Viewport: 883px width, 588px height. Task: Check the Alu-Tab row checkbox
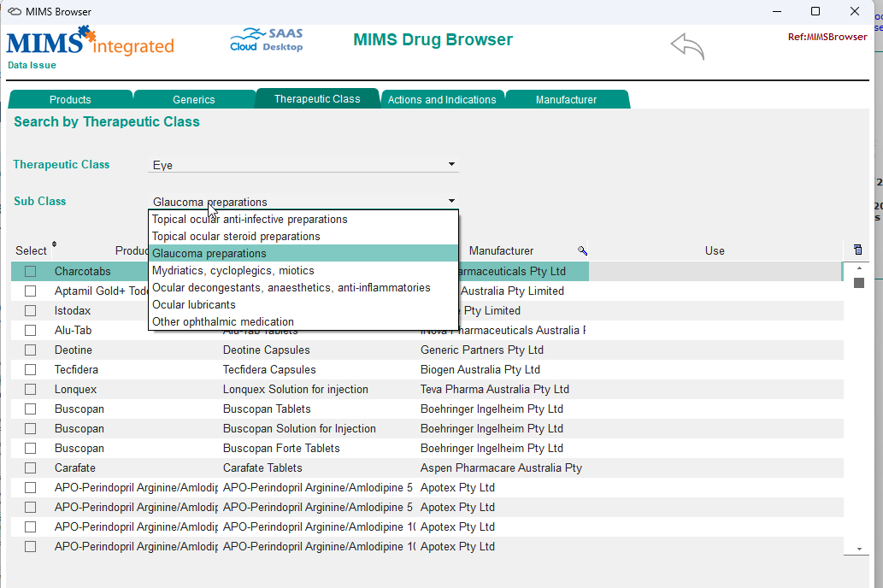31,331
